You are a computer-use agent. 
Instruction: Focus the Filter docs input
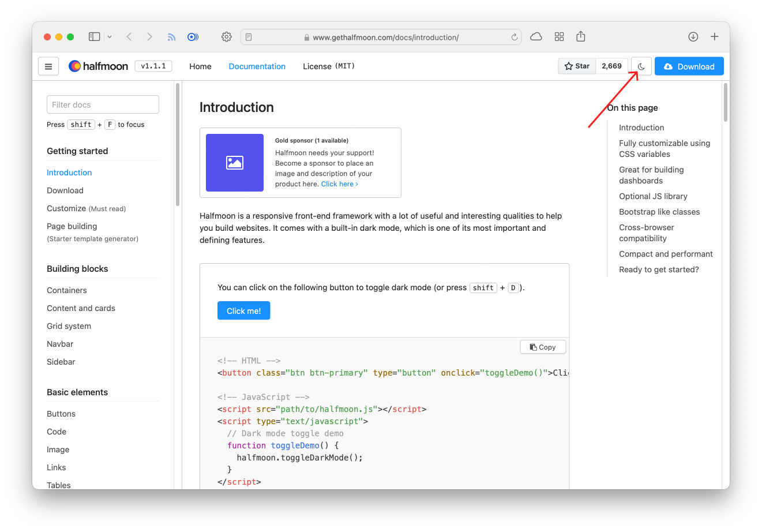tap(103, 104)
